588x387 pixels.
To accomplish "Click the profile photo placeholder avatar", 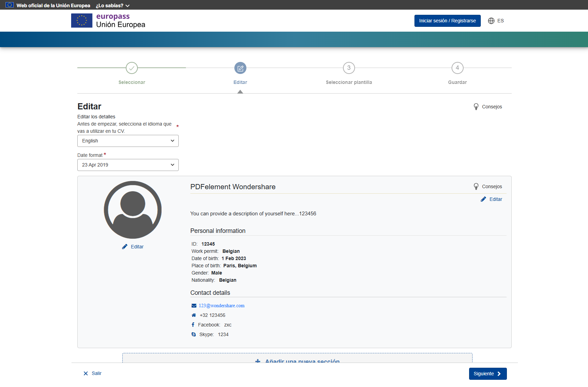I will 133,210.
